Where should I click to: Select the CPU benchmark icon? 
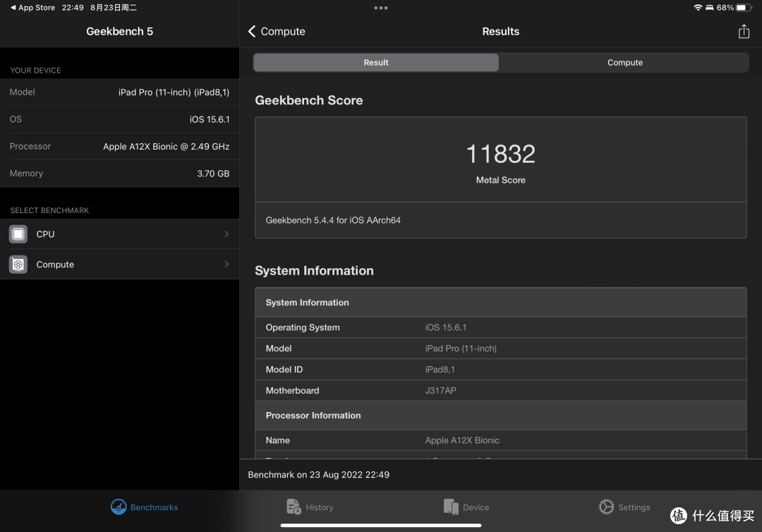coord(18,234)
